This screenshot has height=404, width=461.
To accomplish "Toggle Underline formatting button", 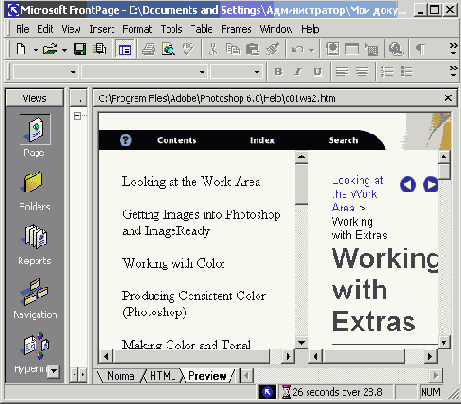I will 318,72.
